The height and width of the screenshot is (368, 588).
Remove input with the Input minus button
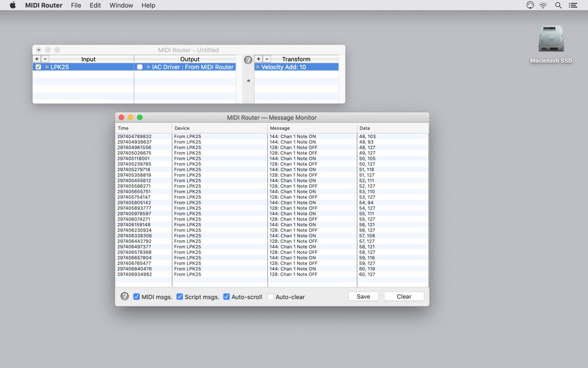45,59
